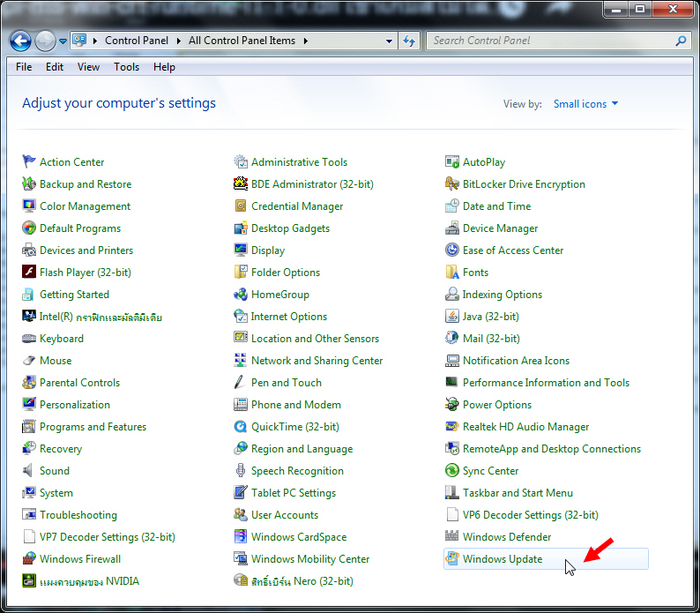Screen dimensions: 700x613
Task: Open the Action Center flag icon
Action: tap(29, 161)
